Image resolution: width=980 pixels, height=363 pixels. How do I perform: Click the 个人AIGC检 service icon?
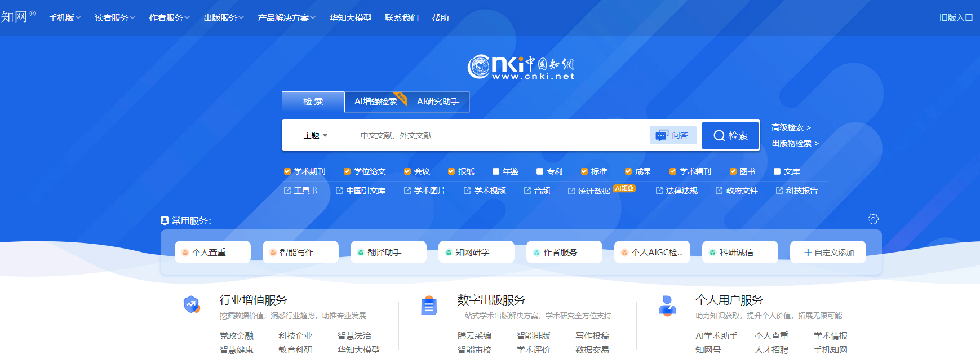point(624,253)
